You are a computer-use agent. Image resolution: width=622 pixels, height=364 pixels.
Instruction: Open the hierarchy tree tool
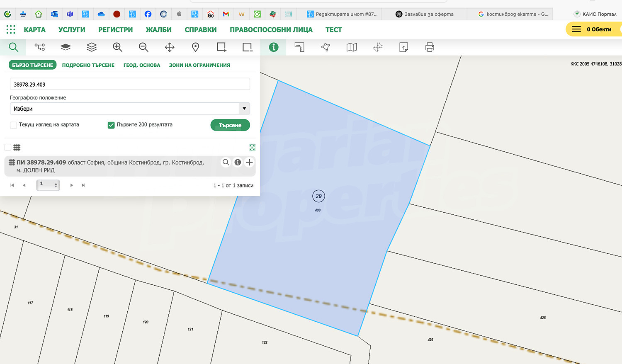pyautogui.click(x=40, y=47)
